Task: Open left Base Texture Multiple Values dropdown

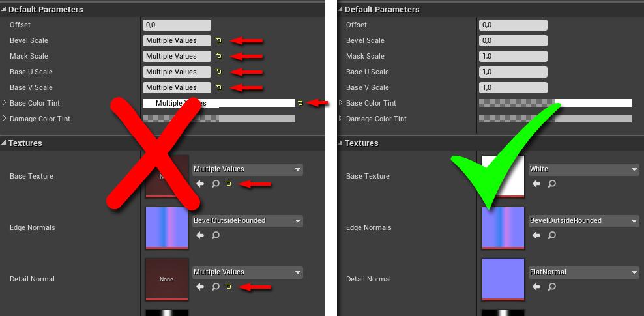Action: [248, 169]
